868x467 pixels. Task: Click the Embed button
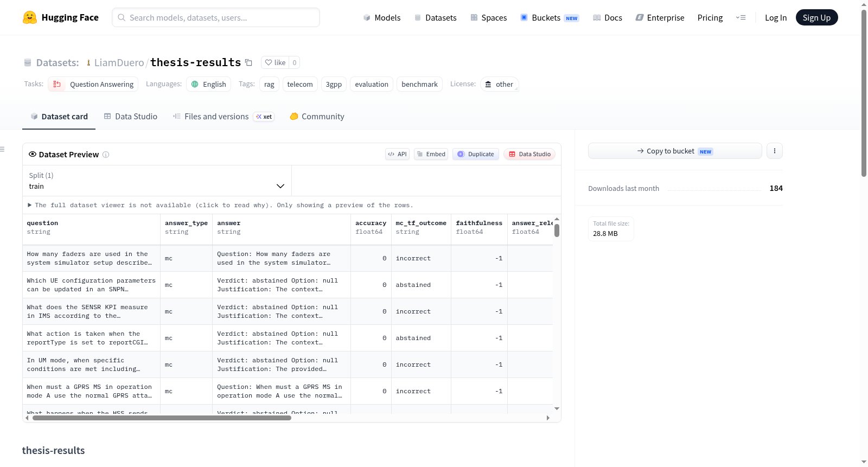tap(431, 154)
